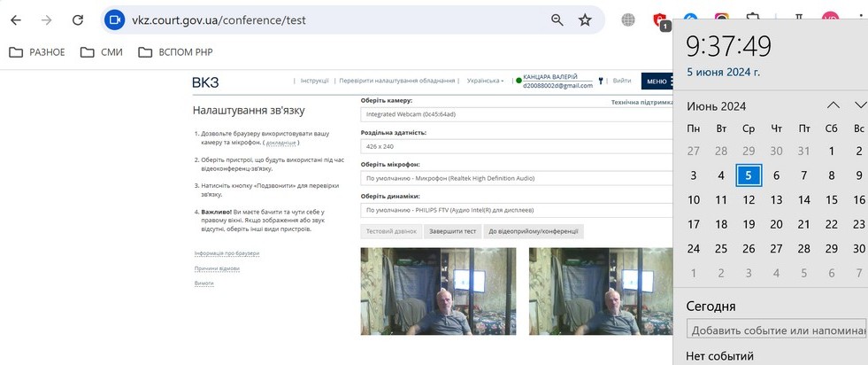
Task: Click the Нет событий text
Action: (x=719, y=355)
